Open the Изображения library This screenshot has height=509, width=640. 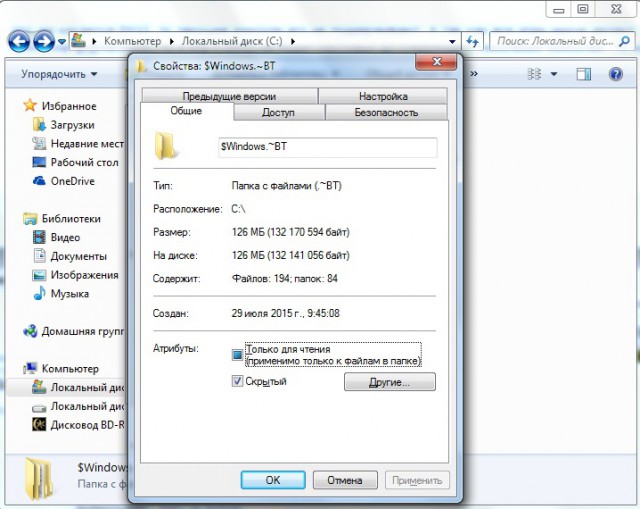click(x=84, y=275)
